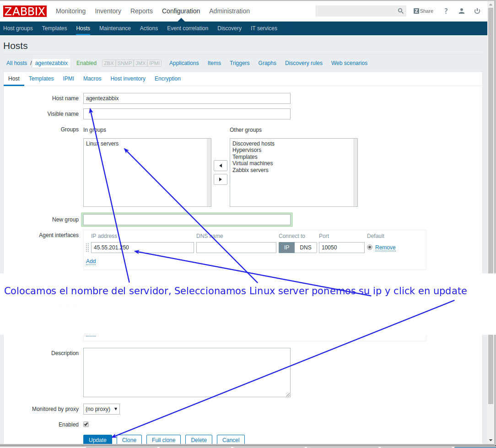Remove the agent interface
Viewport: 496px width, 448px height.
point(385,248)
